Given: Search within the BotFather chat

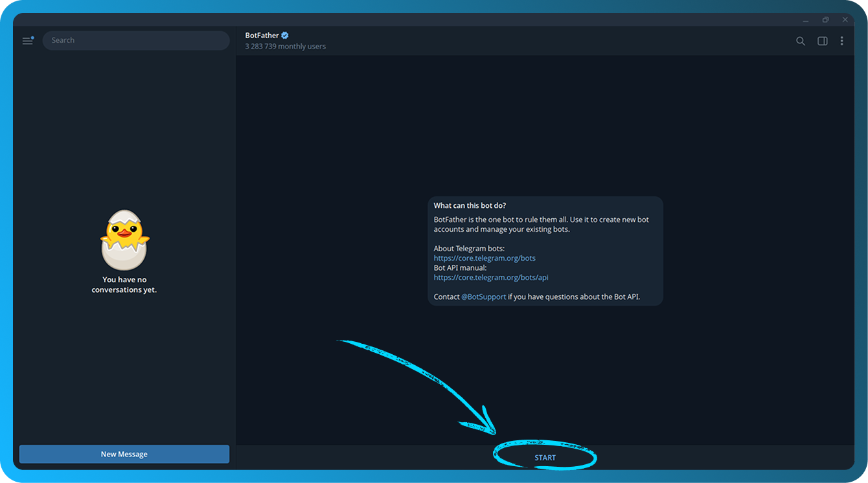Looking at the screenshot, I should coord(801,41).
